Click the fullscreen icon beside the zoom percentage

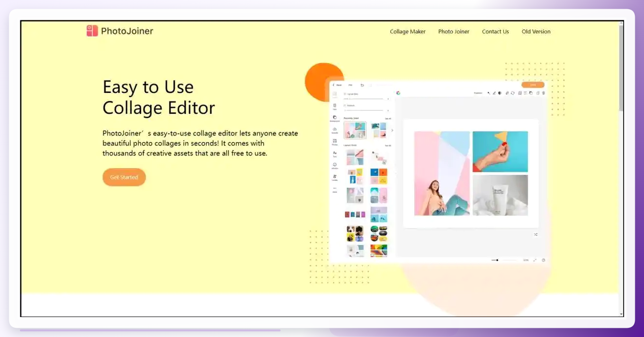tap(535, 260)
